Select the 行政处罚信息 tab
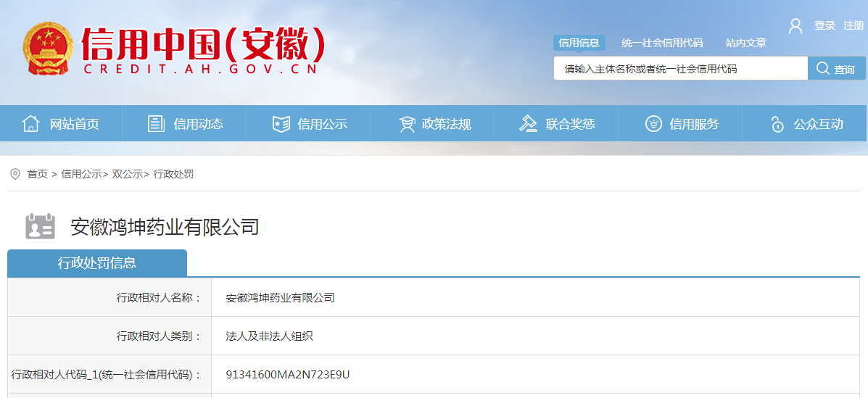 coord(97,263)
